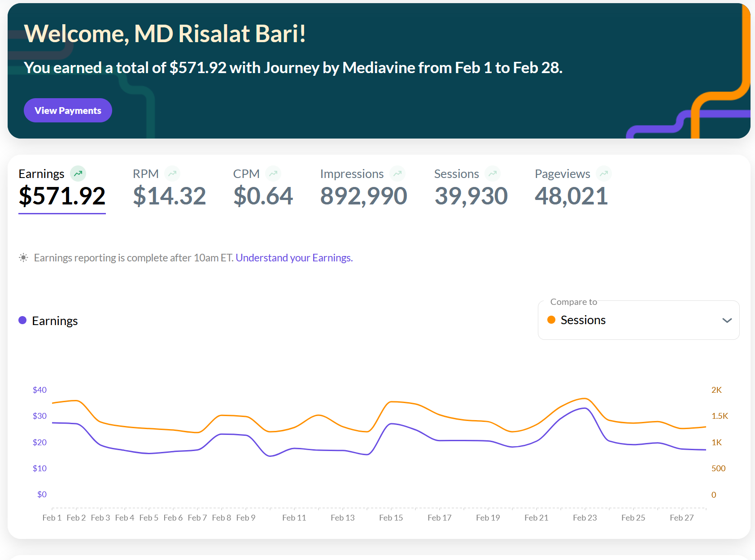Open the Compare to Sessions dropdown
This screenshot has height=560, width=755.
(x=638, y=320)
